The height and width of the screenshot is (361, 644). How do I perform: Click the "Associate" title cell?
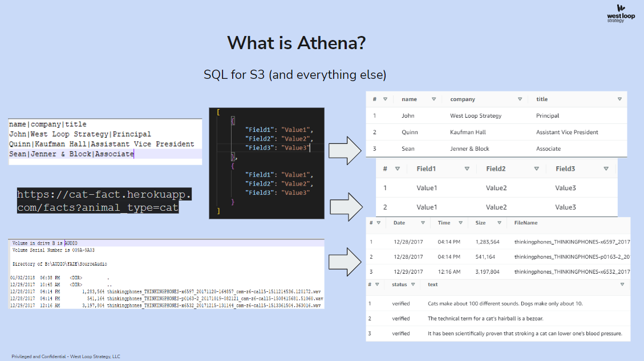coord(548,149)
